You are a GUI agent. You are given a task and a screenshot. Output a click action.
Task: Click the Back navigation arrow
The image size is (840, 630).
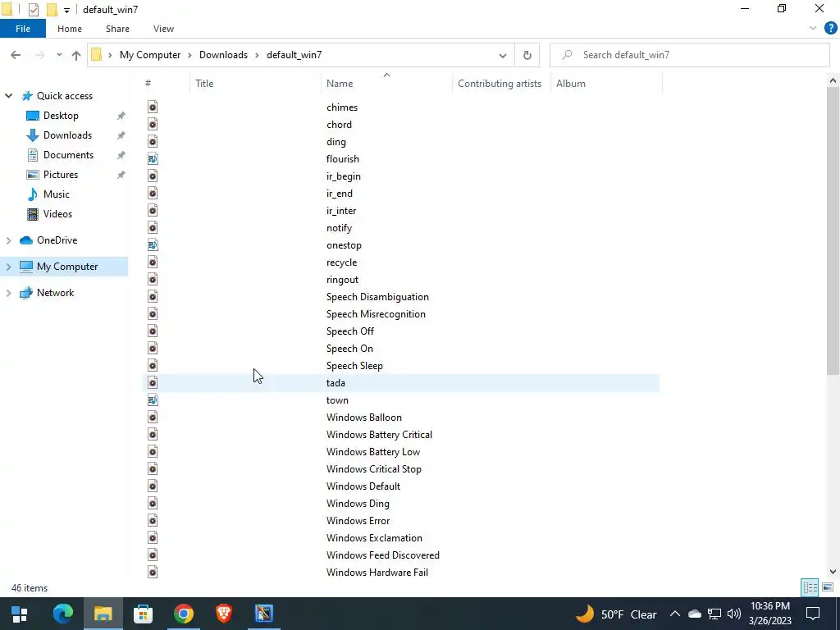16,55
